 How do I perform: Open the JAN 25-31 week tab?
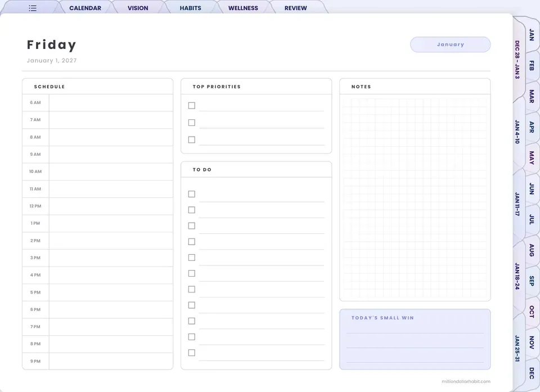[517, 348]
